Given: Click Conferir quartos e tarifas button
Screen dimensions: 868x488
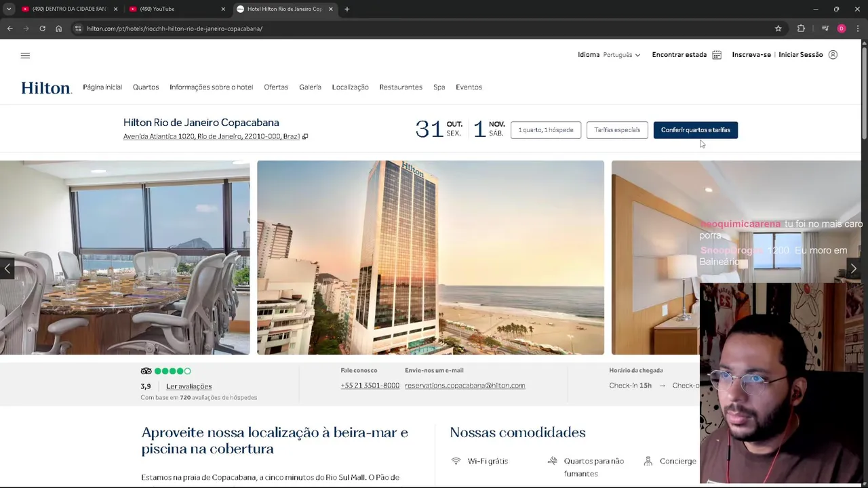Looking at the screenshot, I should tap(695, 130).
